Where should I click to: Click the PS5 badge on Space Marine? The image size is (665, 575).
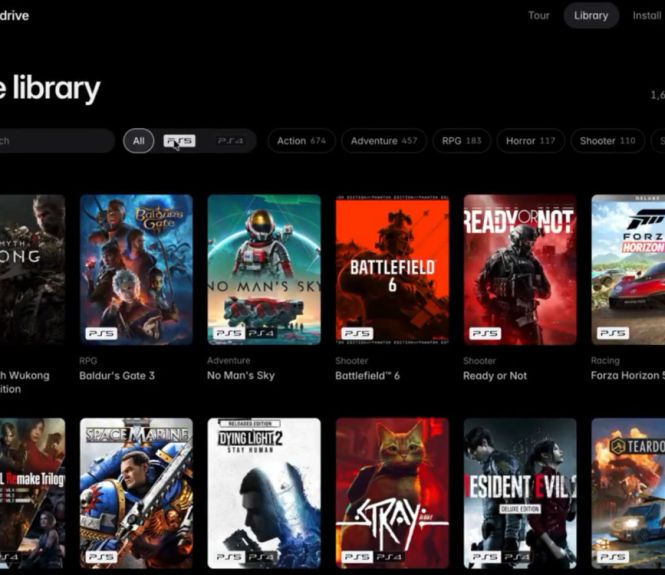101,557
